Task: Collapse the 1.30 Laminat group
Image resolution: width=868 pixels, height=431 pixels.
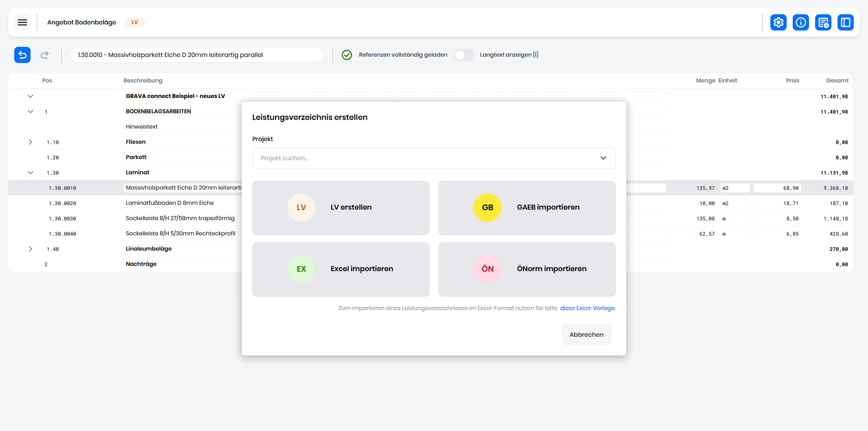Action: coord(31,173)
